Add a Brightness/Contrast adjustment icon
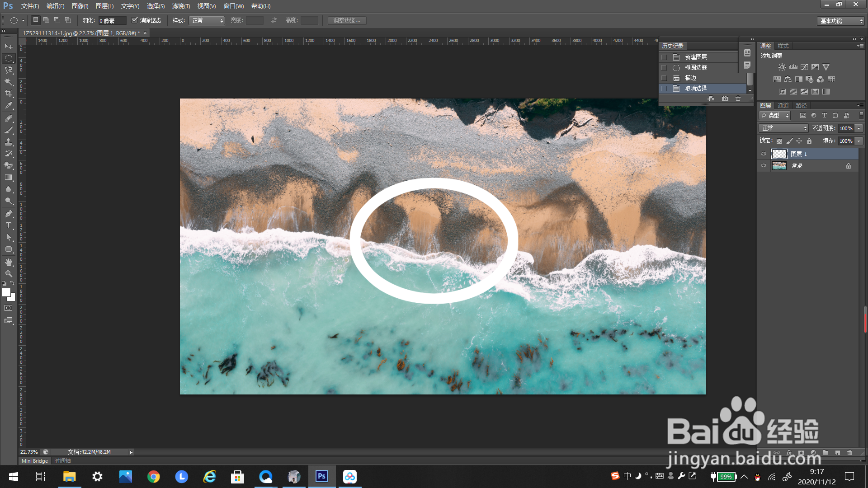Image resolution: width=868 pixels, height=488 pixels. coord(782,67)
